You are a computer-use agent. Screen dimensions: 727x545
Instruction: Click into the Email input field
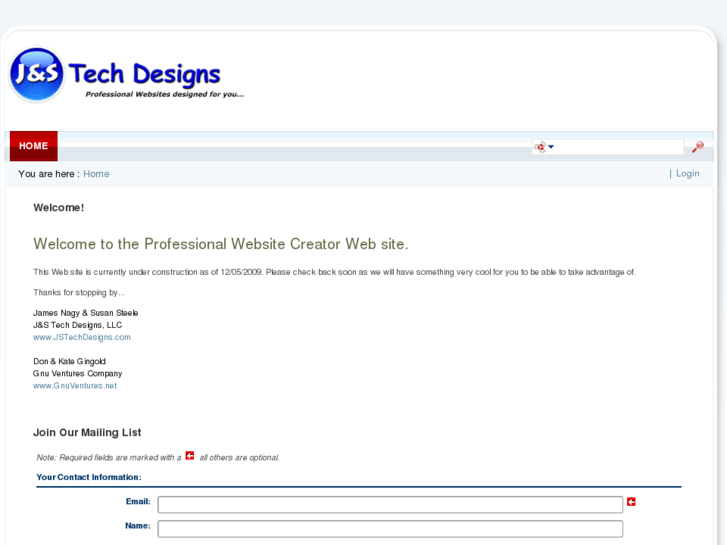coord(390,505)
